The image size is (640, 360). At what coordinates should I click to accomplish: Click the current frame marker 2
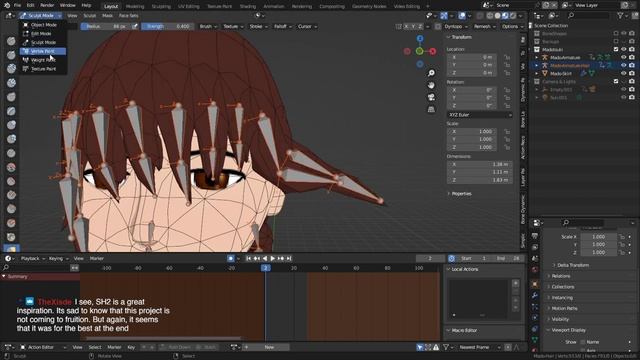coord(266,268)
